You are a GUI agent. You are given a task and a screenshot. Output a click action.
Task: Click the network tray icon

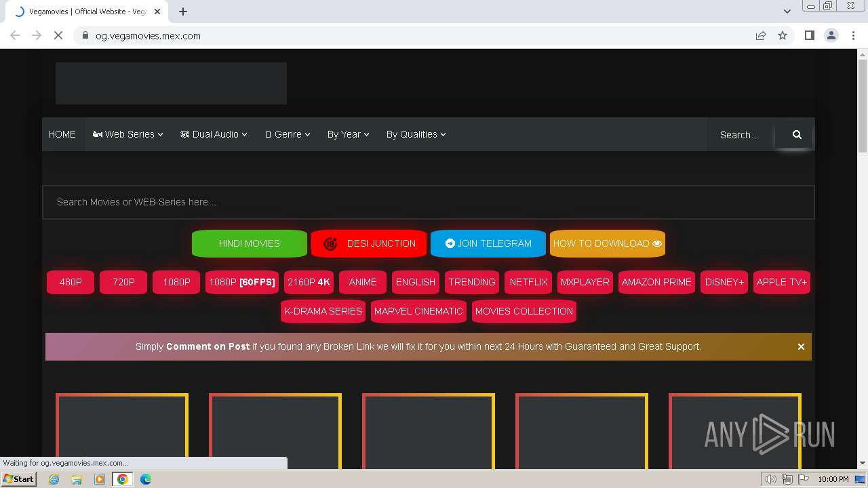787,479
